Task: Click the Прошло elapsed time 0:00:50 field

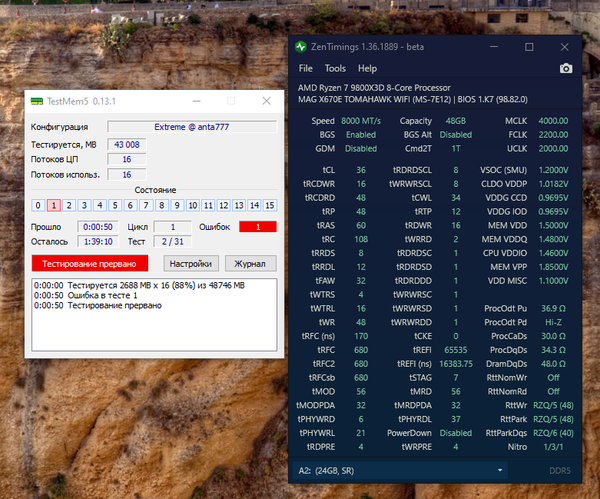Action: [x=98, y=227]
